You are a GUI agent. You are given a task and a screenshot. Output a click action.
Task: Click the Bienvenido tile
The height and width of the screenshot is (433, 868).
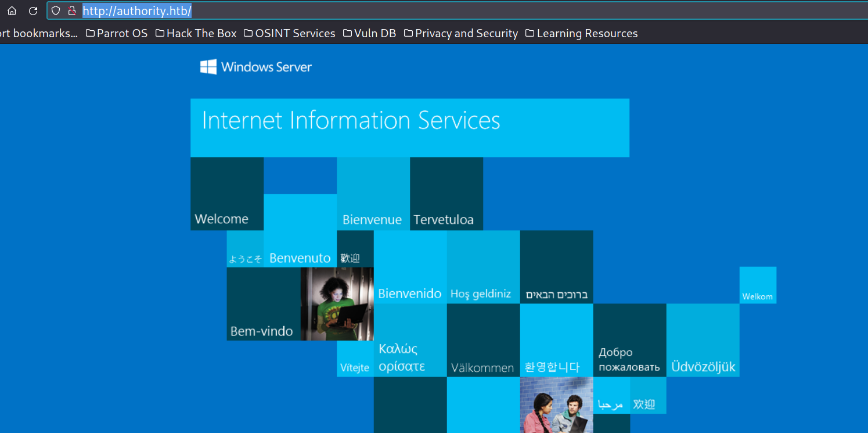(x=410, y=267)
